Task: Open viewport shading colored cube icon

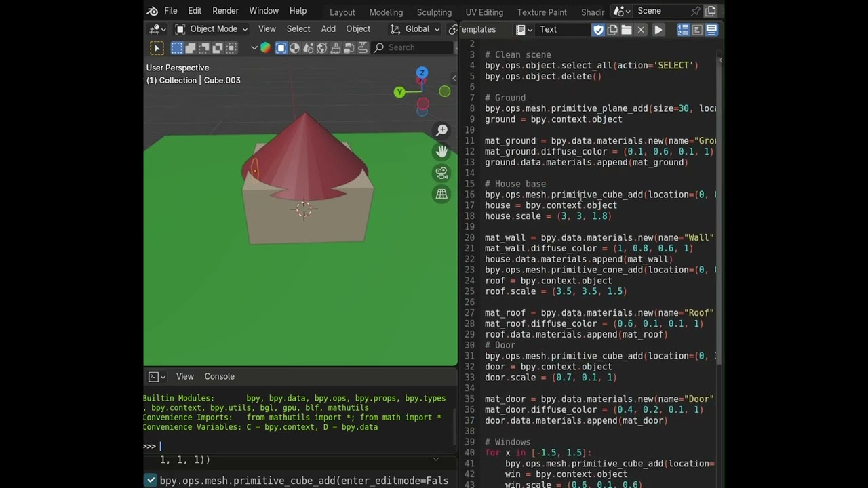Action: [265, 47]
